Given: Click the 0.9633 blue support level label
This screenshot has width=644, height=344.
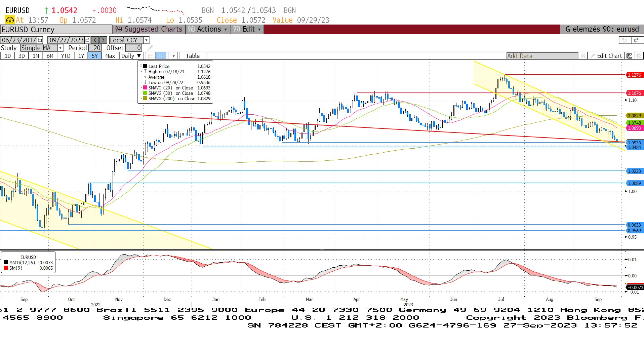Looking at the screenshot, I should pyautogui.click(x=635, y=225).
